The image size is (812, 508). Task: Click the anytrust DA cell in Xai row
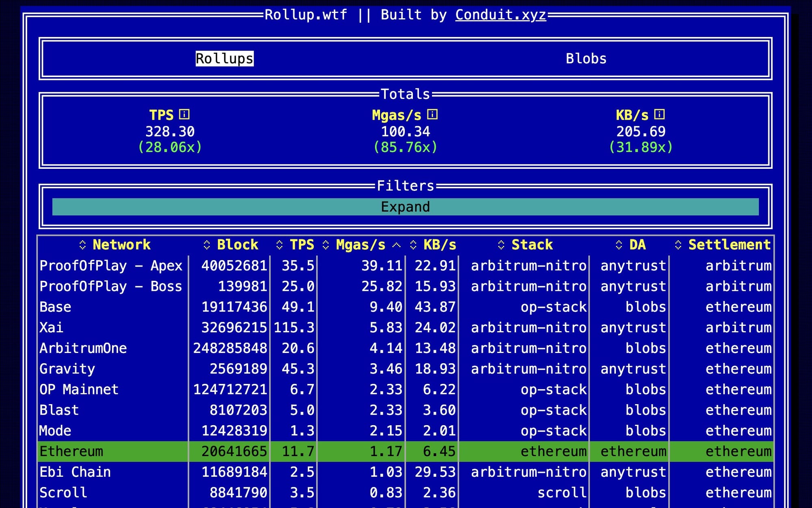[x=633, y=328]
